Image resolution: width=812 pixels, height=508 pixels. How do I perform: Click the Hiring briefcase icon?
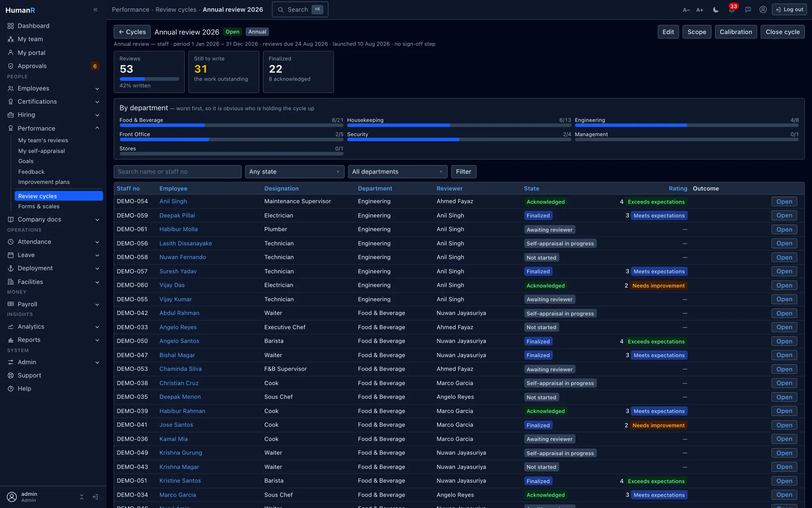pyautogui.click(x=11, y=115)
